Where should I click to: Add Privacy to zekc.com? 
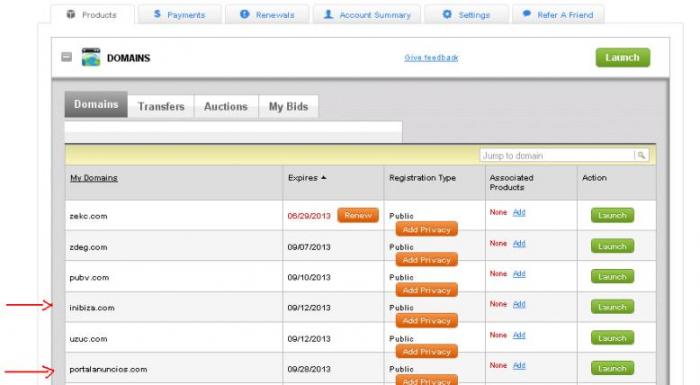click(x=427, y=230)
